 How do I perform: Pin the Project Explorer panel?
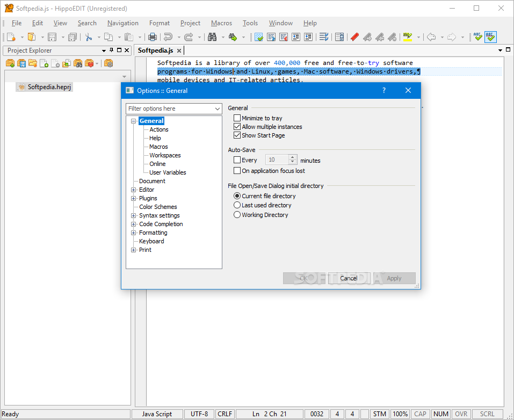112,50
